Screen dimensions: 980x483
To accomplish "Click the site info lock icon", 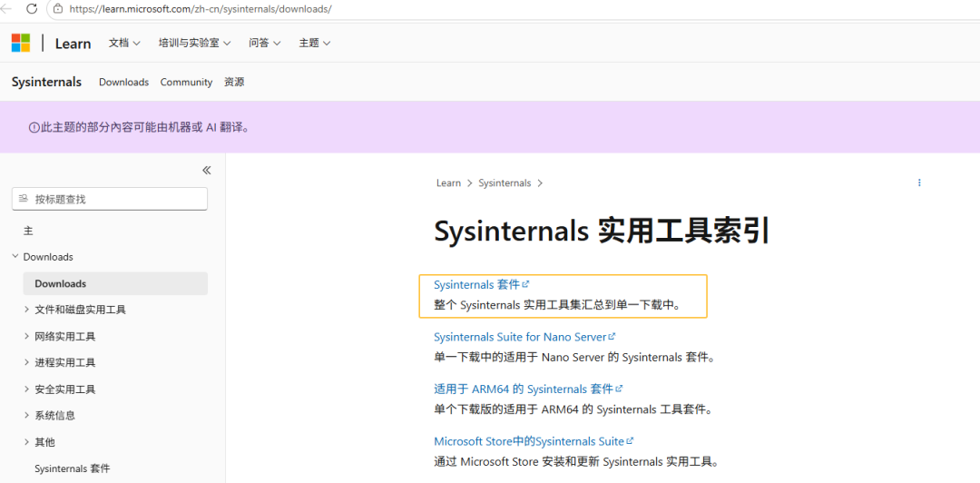I will click(x=58, y=9).
